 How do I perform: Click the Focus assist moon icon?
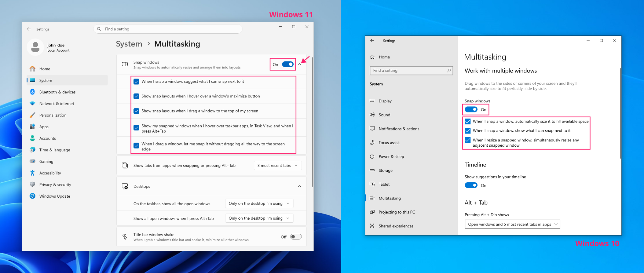coord(372,143)
